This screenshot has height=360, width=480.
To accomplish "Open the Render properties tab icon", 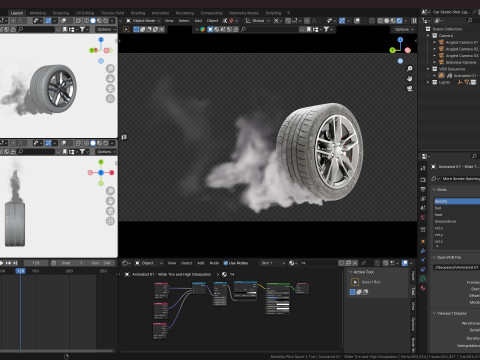I will [423, 180].
